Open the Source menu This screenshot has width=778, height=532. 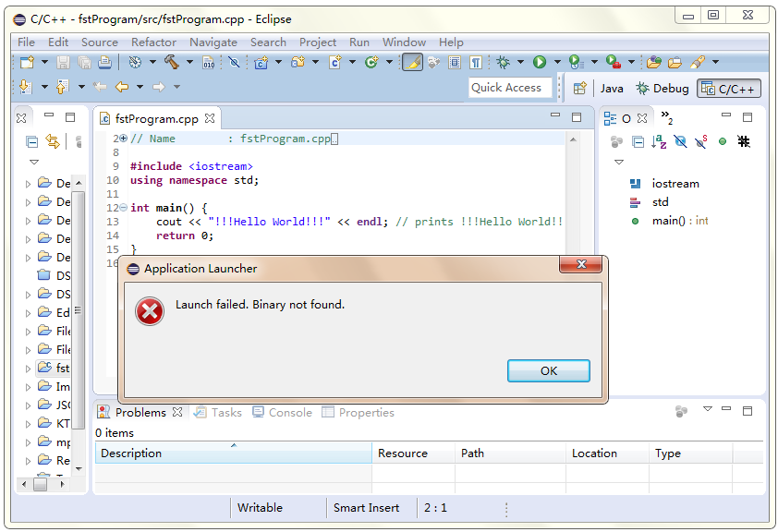click(99, 42)
